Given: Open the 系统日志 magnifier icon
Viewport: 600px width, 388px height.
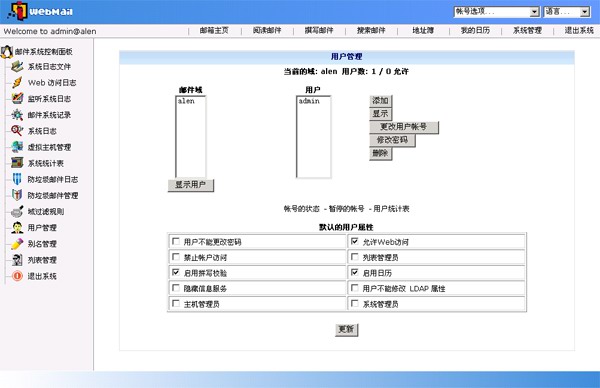Looking at the screenshot, I should tap(17, 131).
